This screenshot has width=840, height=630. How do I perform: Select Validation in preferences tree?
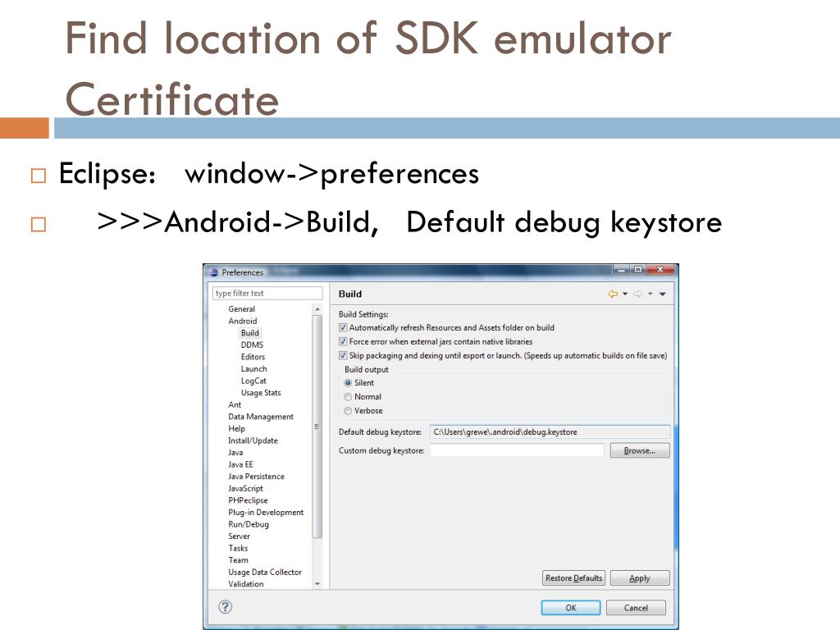coord(246,584)
